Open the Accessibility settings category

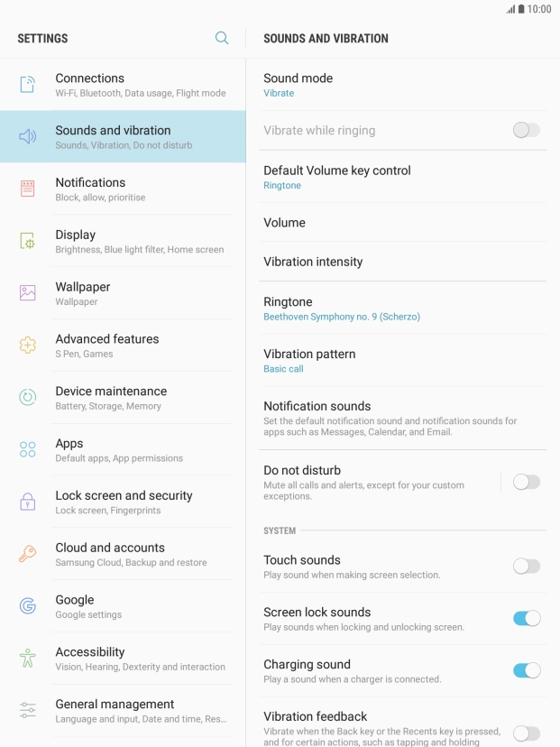[123, 659]
